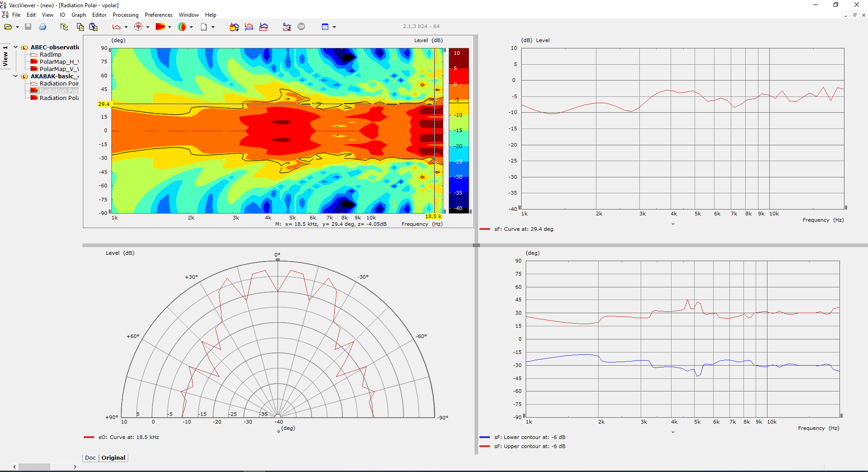Click the bottom horizontal scrollbar thumb
The height and width of the screenshot is (472, 868).
coord(34,467)
